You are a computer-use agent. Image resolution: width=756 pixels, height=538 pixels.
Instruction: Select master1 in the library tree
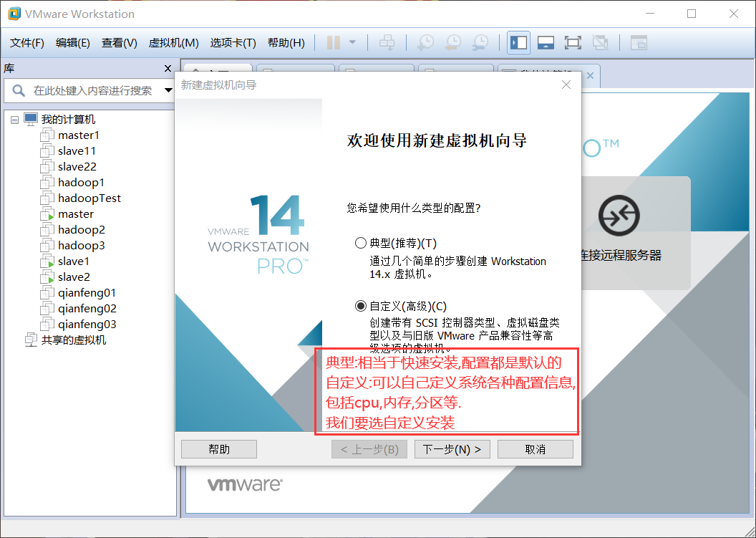[x=79, y=135]
